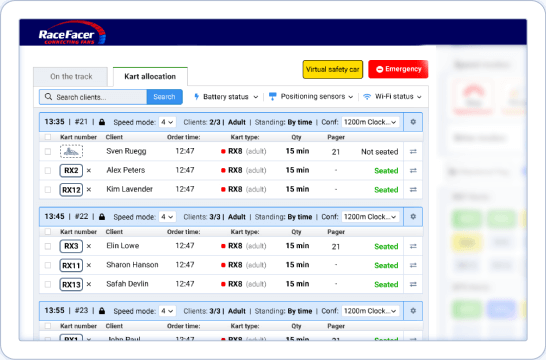This screenshot has height=360, width=546.
Task: Click swap arrows icon for Safah Devlin
Action: tap(413, 284)
